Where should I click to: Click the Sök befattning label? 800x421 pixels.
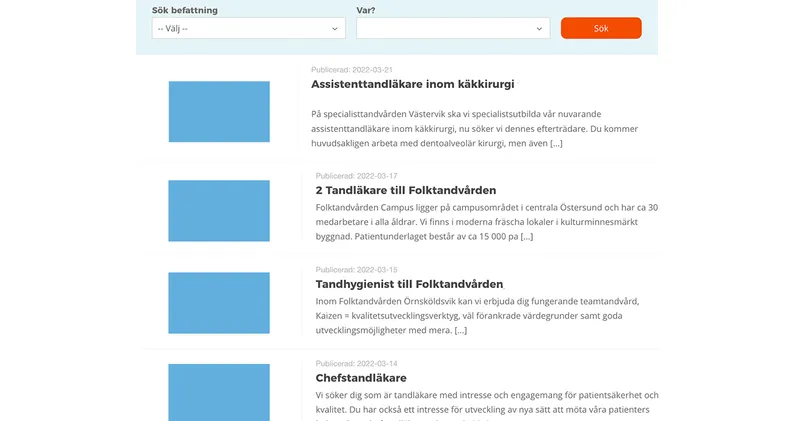tap(185, 10)
